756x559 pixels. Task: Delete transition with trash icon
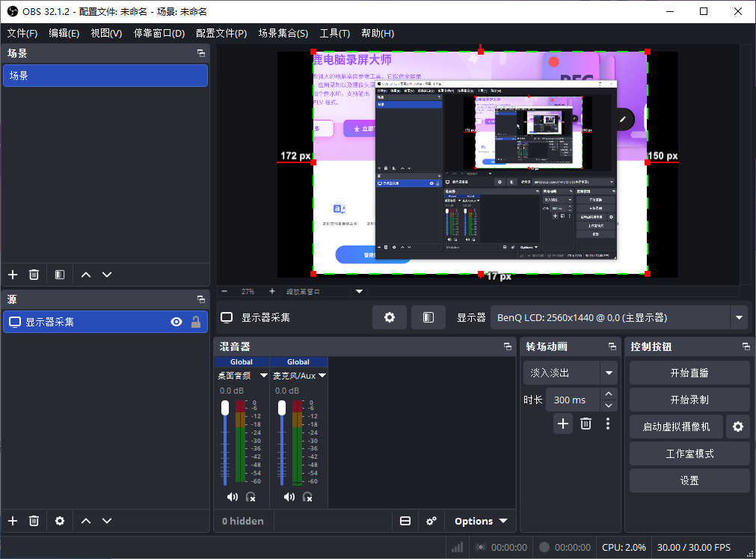pyautogui.click(x=586, y=424)
